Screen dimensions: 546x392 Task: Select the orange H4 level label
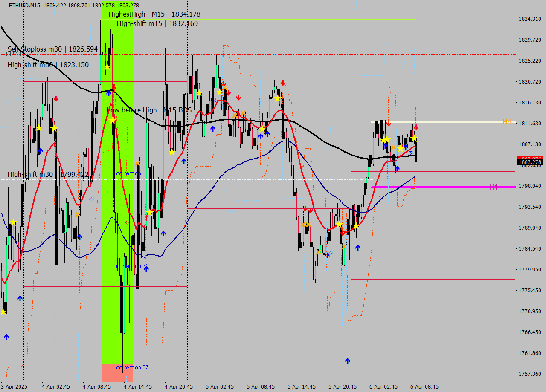click(x=506, y=122)
